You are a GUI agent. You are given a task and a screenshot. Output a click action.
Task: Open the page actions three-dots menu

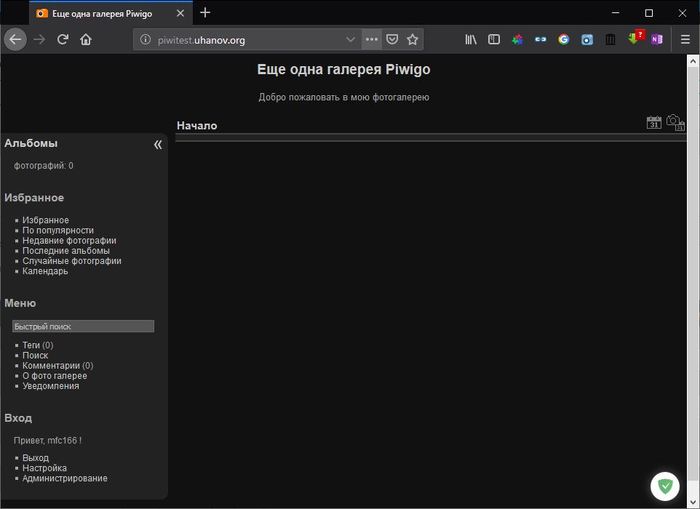tap(371, 40)
